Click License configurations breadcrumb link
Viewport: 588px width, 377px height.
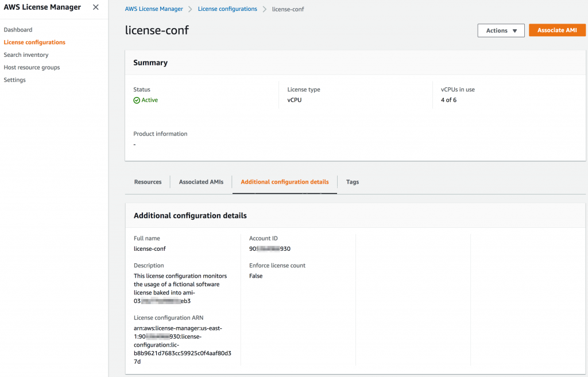[226, 9]
